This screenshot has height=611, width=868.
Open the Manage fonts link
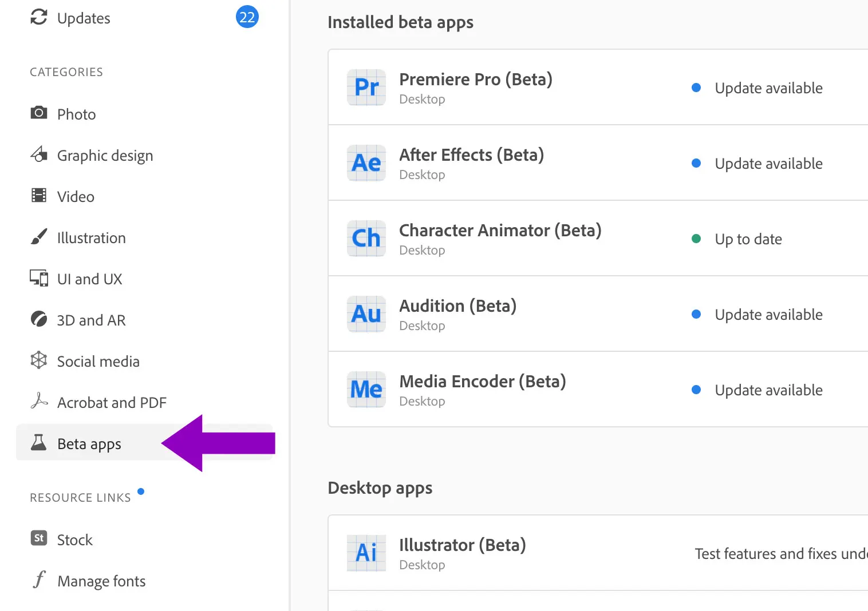pos(101,581)
